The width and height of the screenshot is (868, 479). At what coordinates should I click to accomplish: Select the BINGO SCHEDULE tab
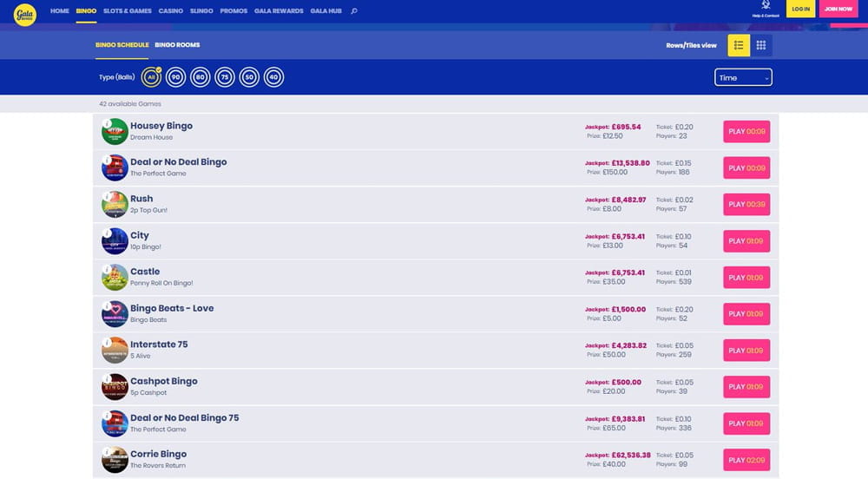coord(122,45)
